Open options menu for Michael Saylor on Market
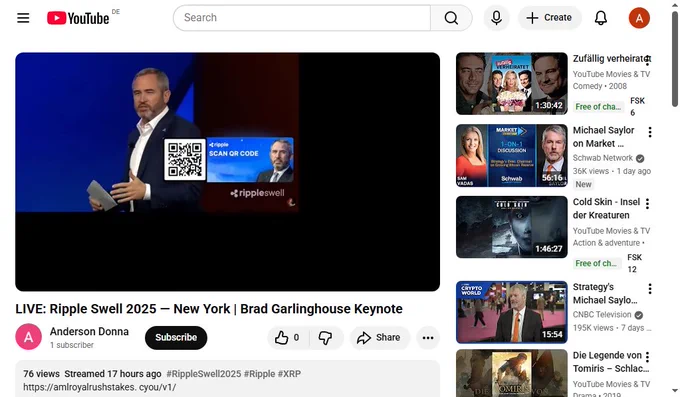The image size is (680, 397). click(x=650, y=132)
